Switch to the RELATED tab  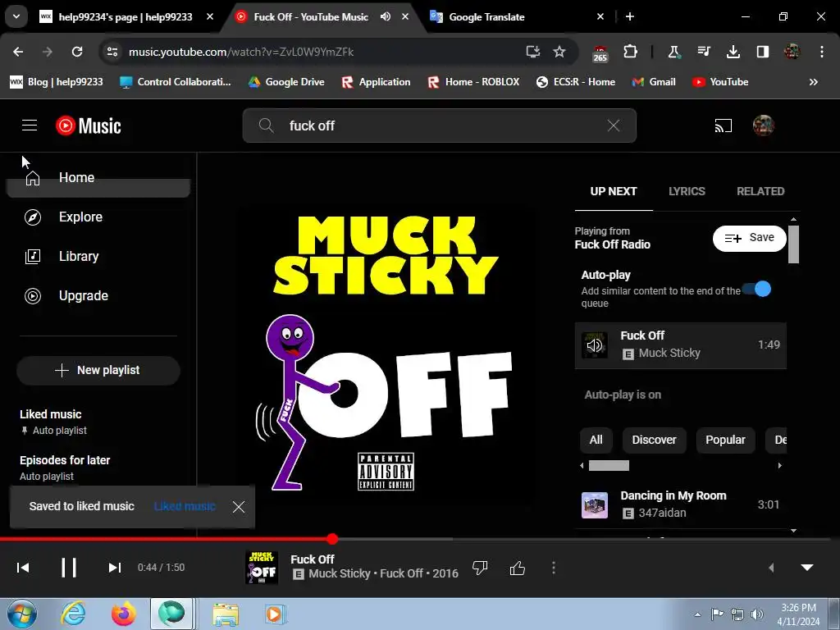760,191
